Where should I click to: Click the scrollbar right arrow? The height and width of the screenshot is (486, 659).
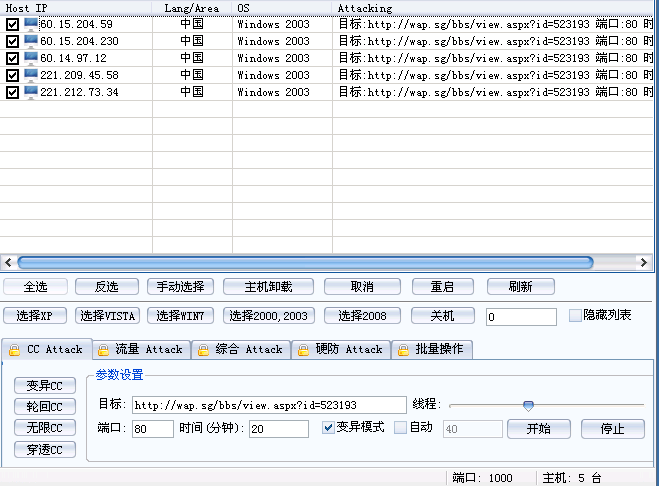[643, 263]
